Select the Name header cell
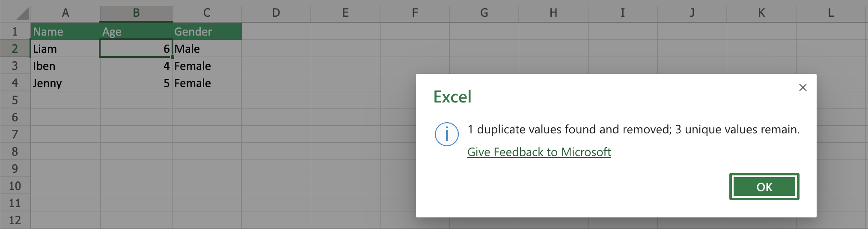 pyautogui.click(x=65, y=31)
